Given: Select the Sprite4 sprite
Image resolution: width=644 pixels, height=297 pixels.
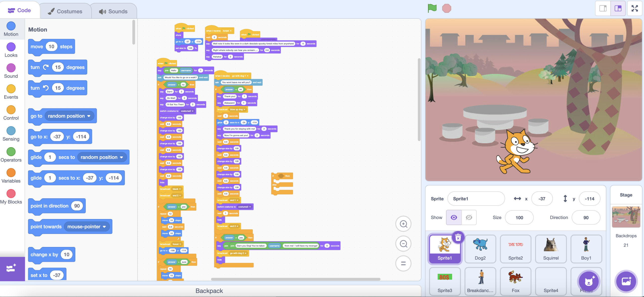Looking at the screenshot, I should [x=551, y=281].
